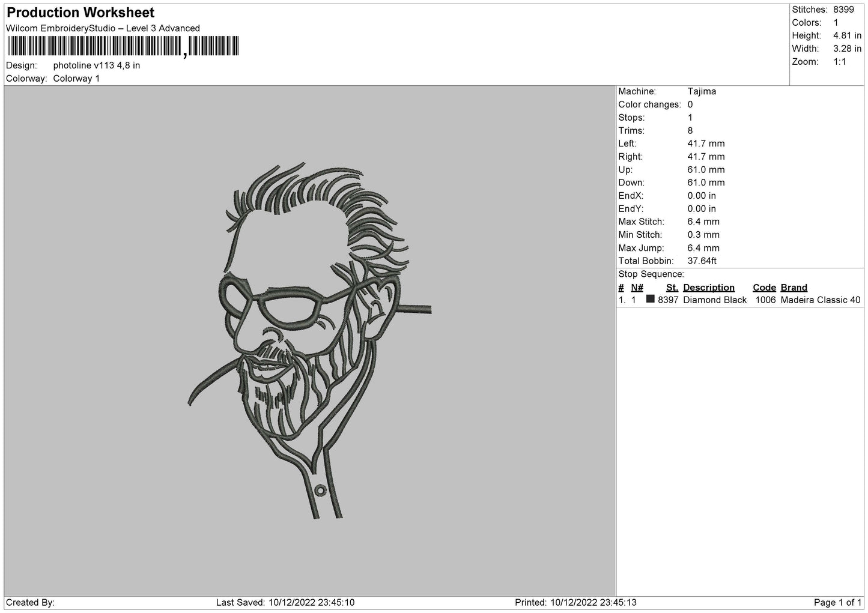
Task: Click the 'Brand' column header
Action: coord(794,288)
